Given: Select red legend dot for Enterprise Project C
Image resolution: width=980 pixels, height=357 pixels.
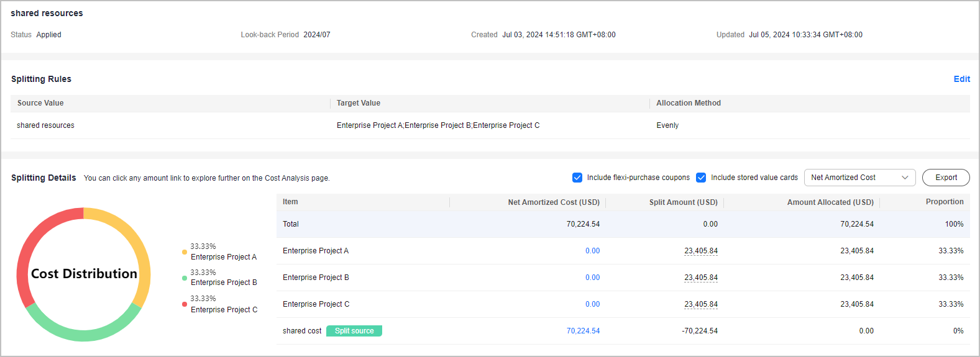Looking at the screenshot, I should 185,304.
